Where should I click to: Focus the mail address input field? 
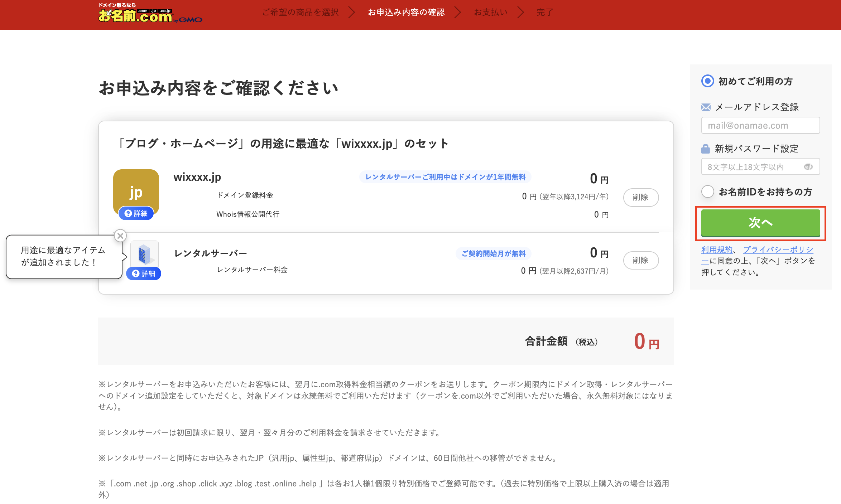760,126
